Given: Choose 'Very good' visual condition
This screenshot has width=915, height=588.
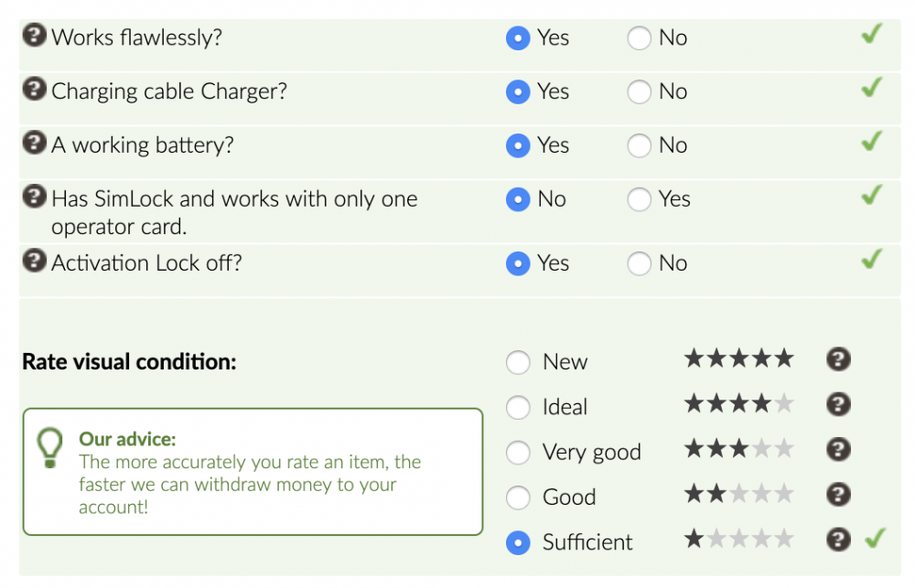Looking at the screenshot, I should [x=518, y=453].
